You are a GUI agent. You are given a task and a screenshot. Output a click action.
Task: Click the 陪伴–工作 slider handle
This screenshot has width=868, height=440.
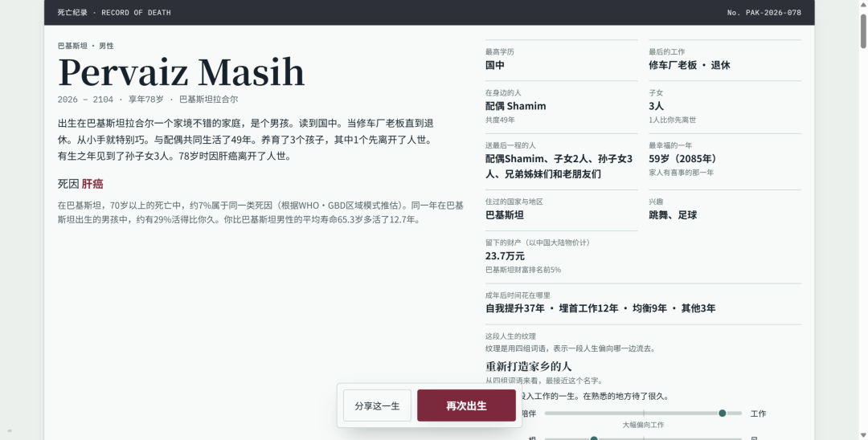722,413
